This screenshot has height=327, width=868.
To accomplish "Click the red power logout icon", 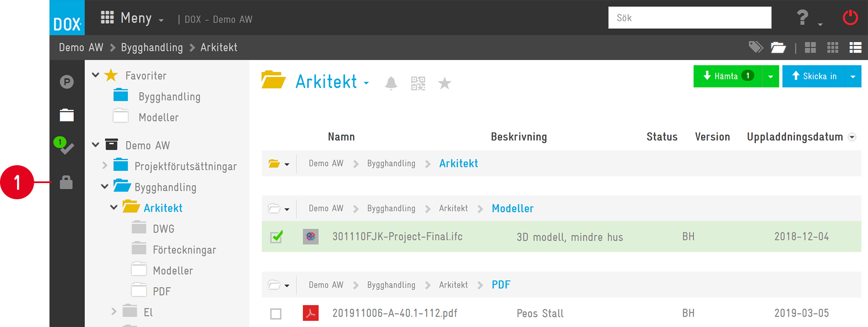I will [850, 18].
